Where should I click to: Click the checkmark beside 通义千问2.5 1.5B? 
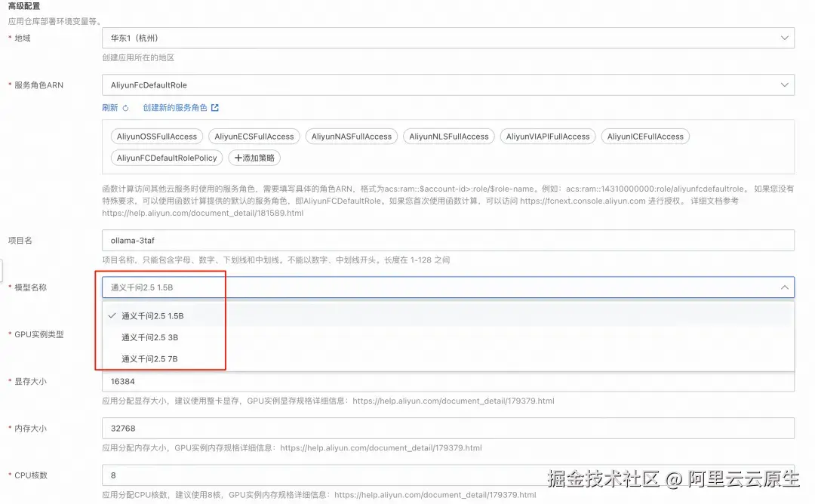click(112, 315)
